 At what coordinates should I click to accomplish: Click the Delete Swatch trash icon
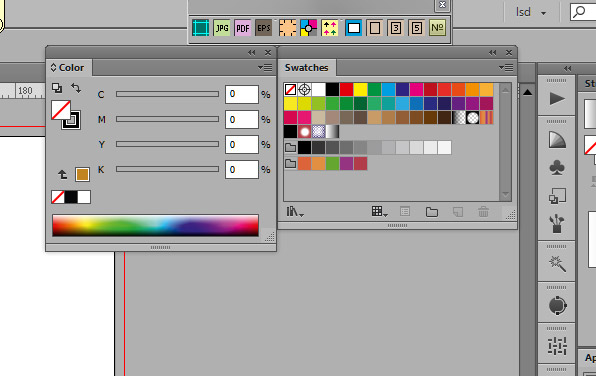(483, 212)
